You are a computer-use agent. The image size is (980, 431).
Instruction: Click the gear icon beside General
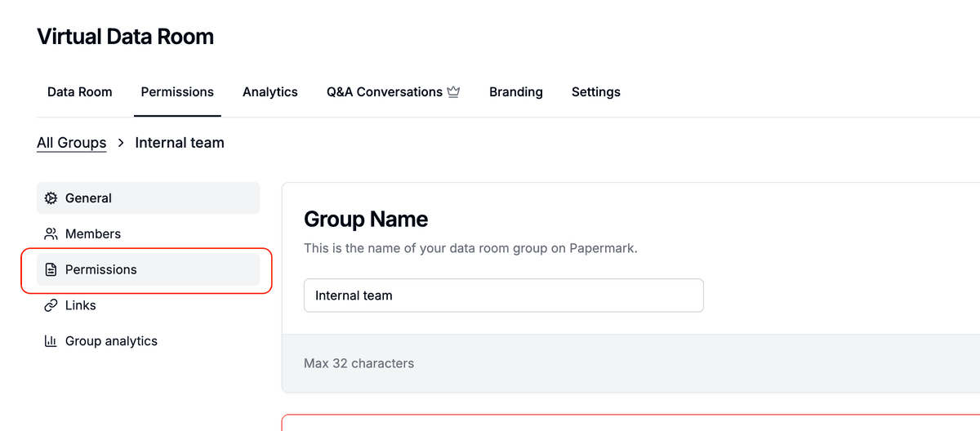coord(51,198)
